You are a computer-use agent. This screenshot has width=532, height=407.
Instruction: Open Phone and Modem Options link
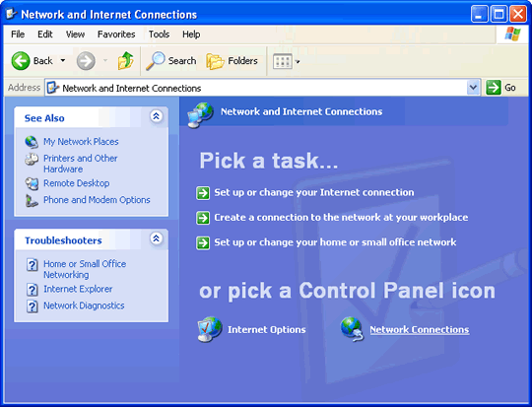coord(97,200)
